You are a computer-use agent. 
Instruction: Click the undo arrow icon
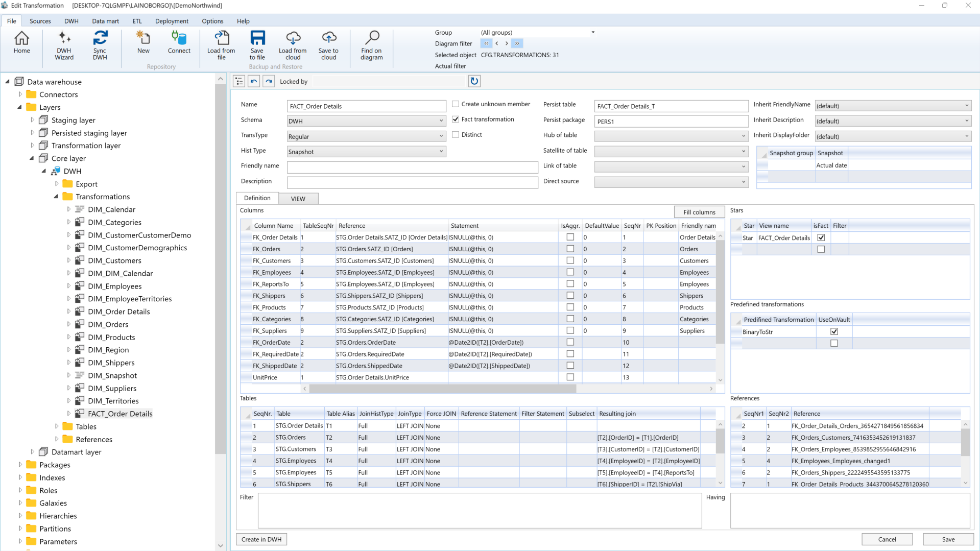tap(254, 81)
